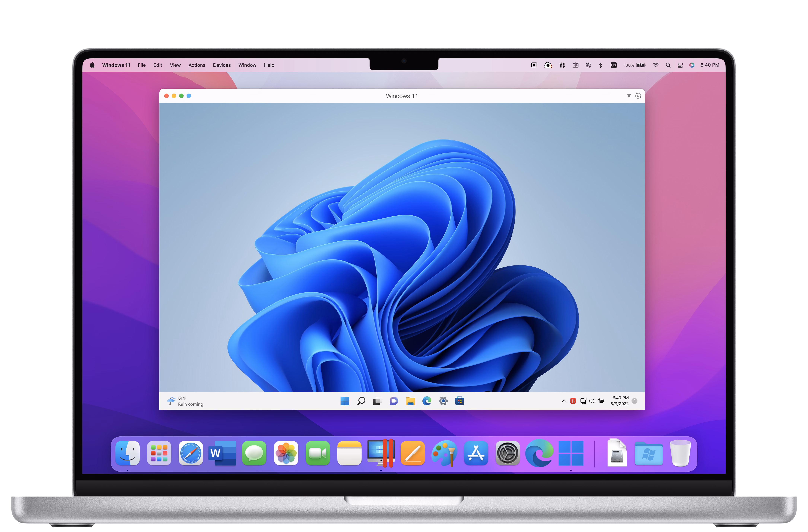This screenshot has width=808, height=532.
Task: Open network status icon in Windows tray
Action: click(583, 401)
